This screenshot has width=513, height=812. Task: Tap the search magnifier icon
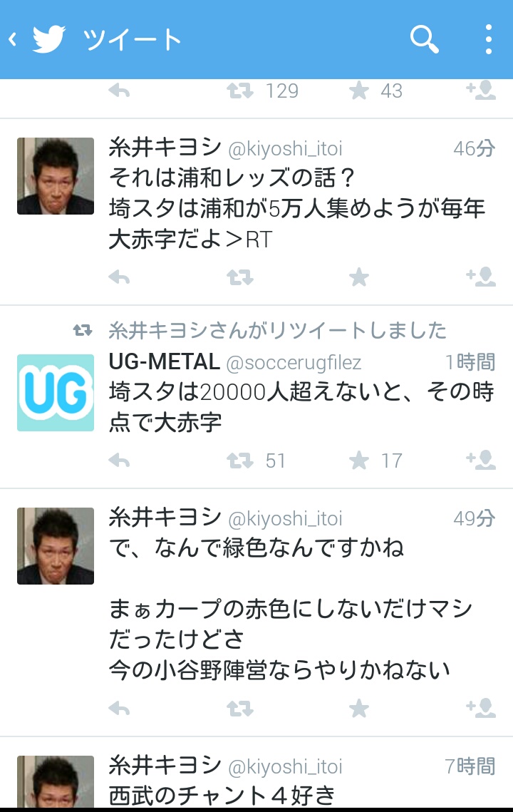(425, 39)
